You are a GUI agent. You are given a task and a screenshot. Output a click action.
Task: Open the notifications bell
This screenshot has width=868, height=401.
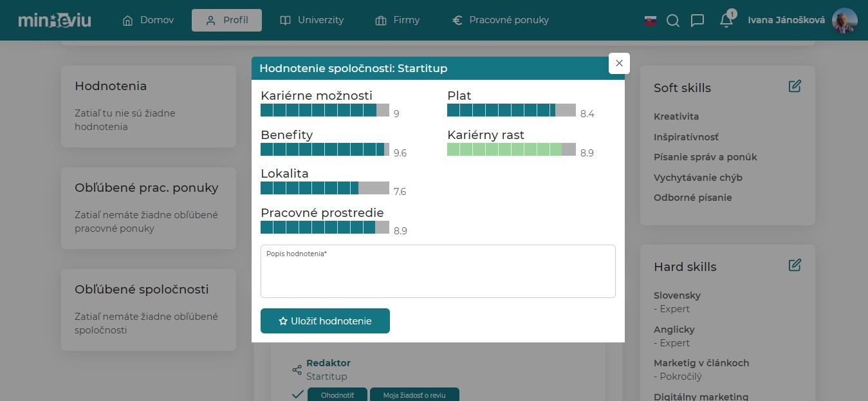click(726, 21)
